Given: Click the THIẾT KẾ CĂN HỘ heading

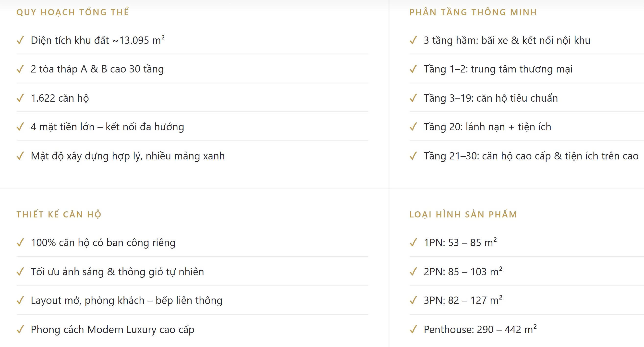Looking at the screenshot, I should pos(59,214).
